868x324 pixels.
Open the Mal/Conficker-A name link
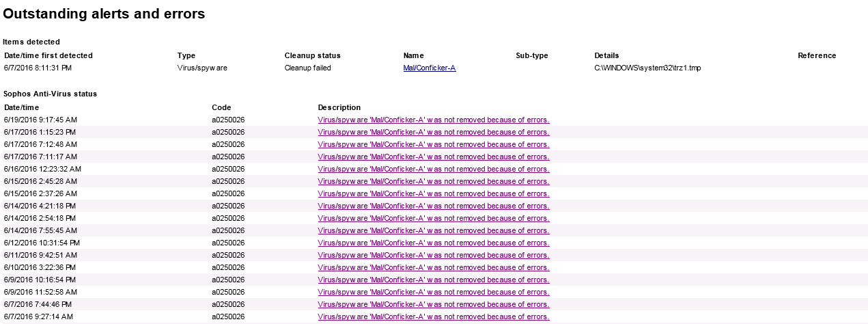pyautogui.click(x=430, y=68)
